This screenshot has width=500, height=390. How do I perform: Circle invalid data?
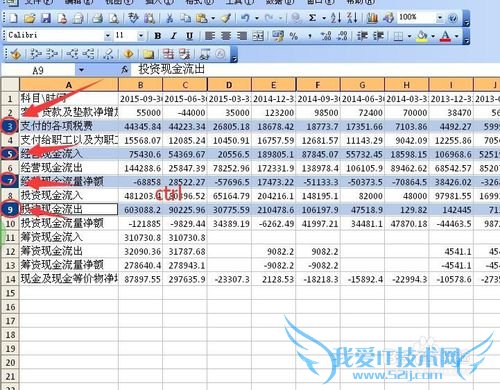pyautogui.click(x=168, y=54)
